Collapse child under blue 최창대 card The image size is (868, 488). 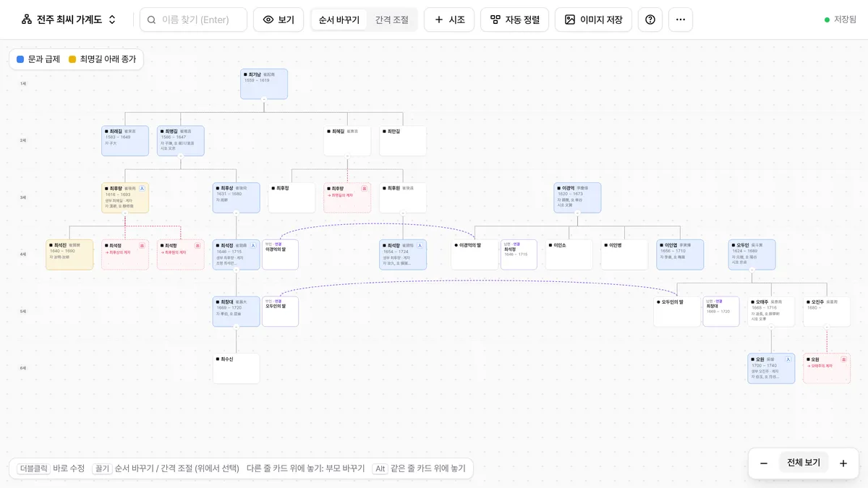(237, 327)
